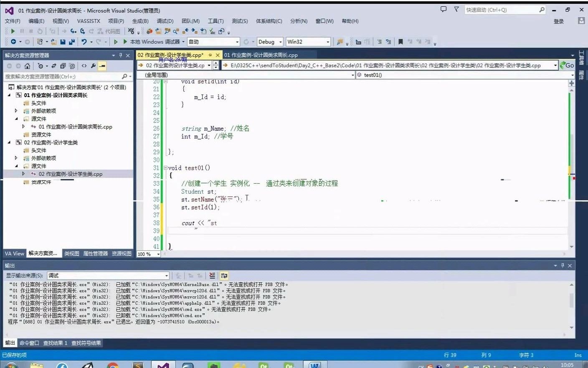The height and width of the screenshot is (368, 588).
Task: Click the Navigate Backward arrow icon
Action: tap(13, 42)
